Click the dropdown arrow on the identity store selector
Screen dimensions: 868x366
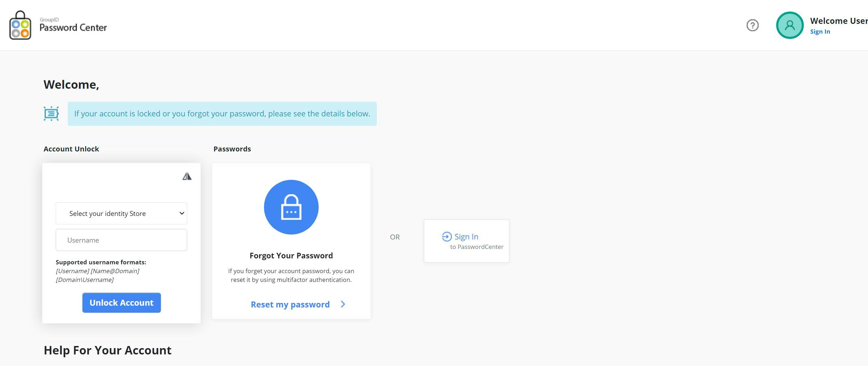pos(182,213)
